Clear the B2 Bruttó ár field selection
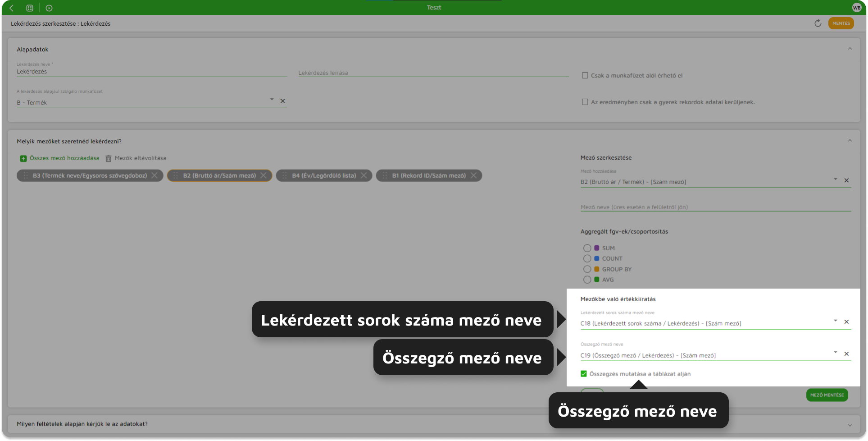 click(846, 180)
